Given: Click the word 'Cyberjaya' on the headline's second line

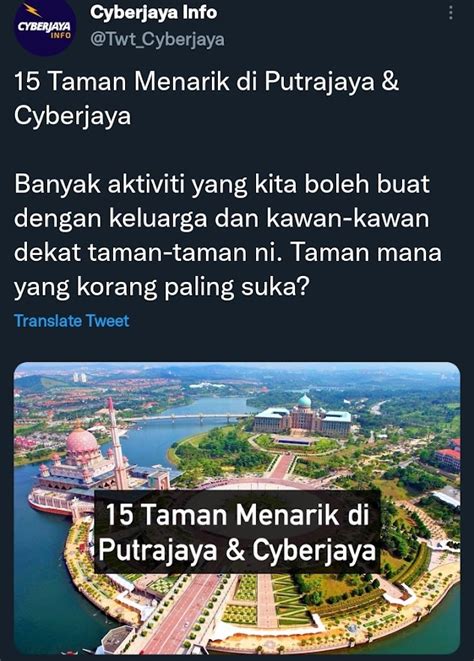Looking at the screenshot, I should pyautogui.click(x=73, y=116).
